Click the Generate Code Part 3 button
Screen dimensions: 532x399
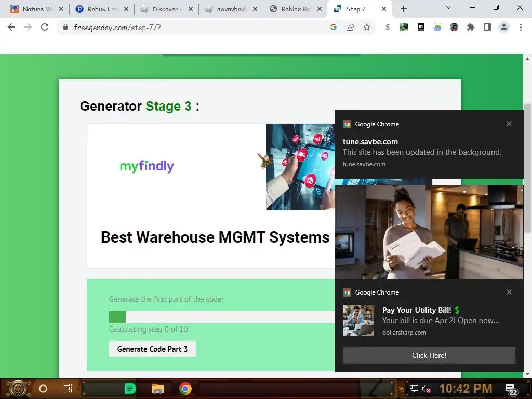click(152, 349)
